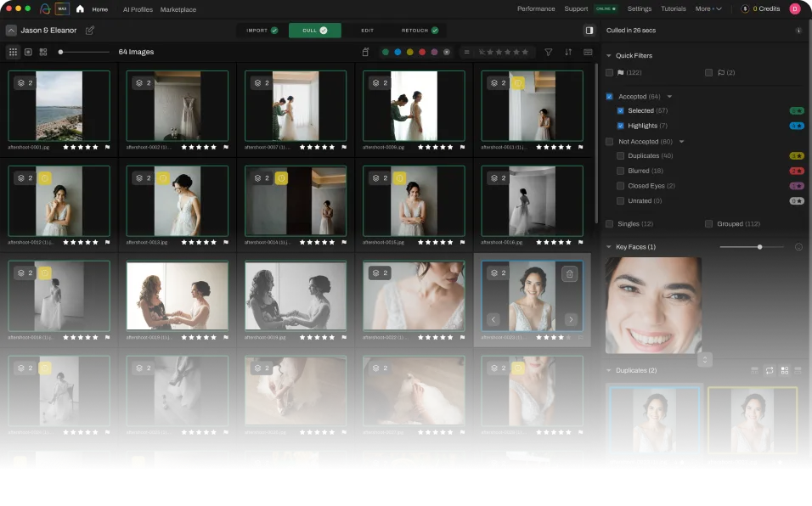Click the Home icon in top bar
This screenshot has height=506, width=812.
tap(80, 9)
